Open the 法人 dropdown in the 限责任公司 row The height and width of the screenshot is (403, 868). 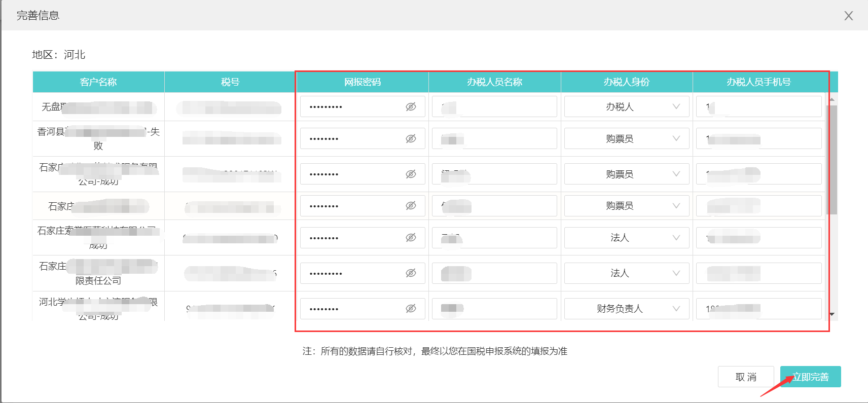626,273
